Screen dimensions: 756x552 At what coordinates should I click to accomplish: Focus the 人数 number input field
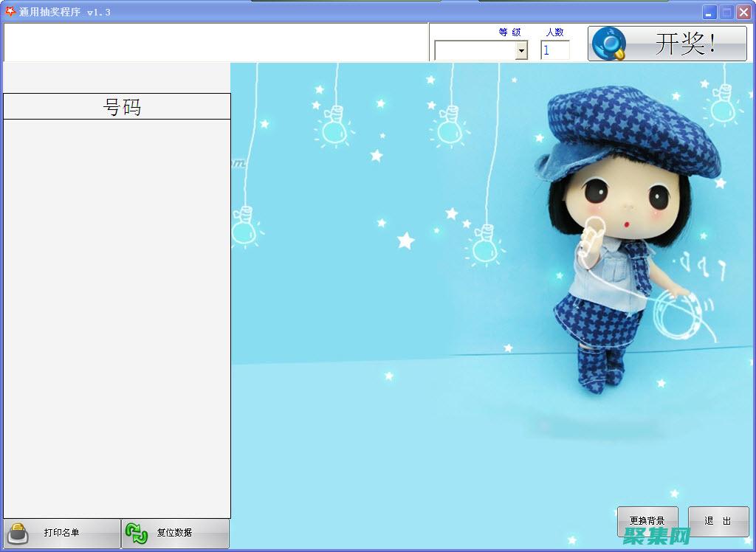tap(554, 50)
